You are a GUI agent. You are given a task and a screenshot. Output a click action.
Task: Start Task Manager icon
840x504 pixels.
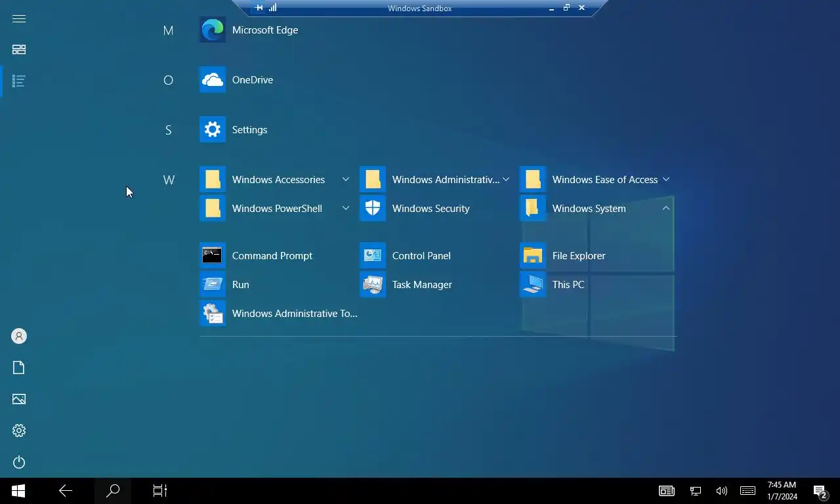click(x=373, y=285)
